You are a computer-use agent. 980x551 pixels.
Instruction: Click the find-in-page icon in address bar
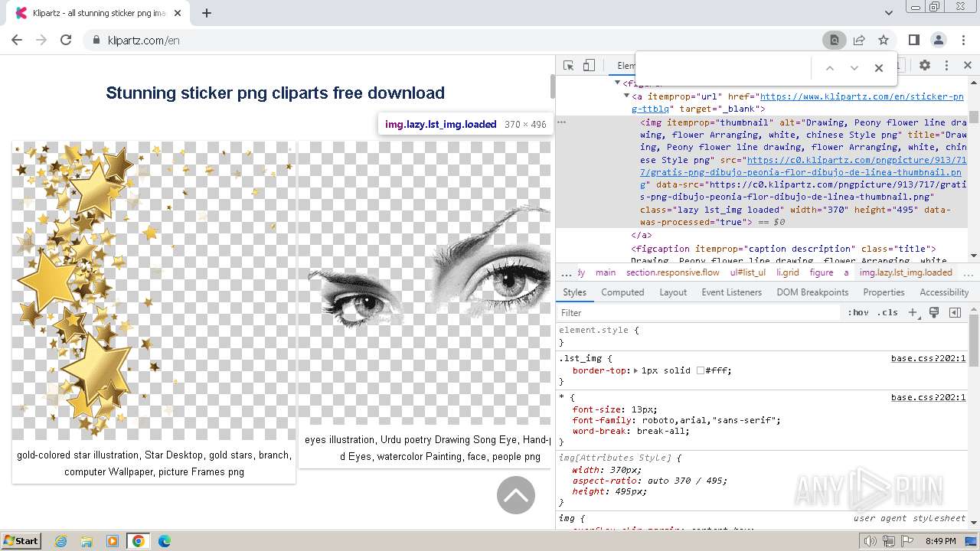pyautogui.click(x=835, y=40)
